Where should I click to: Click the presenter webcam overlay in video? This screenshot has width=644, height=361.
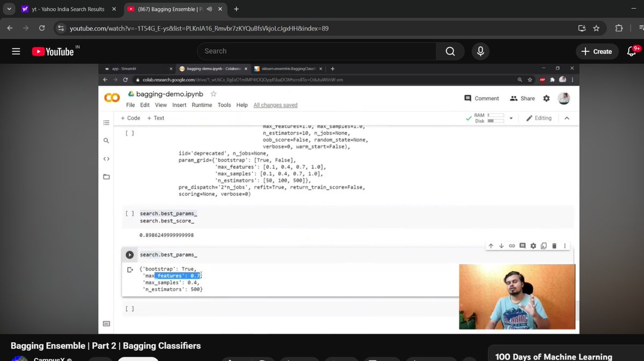tap(517, 297)
